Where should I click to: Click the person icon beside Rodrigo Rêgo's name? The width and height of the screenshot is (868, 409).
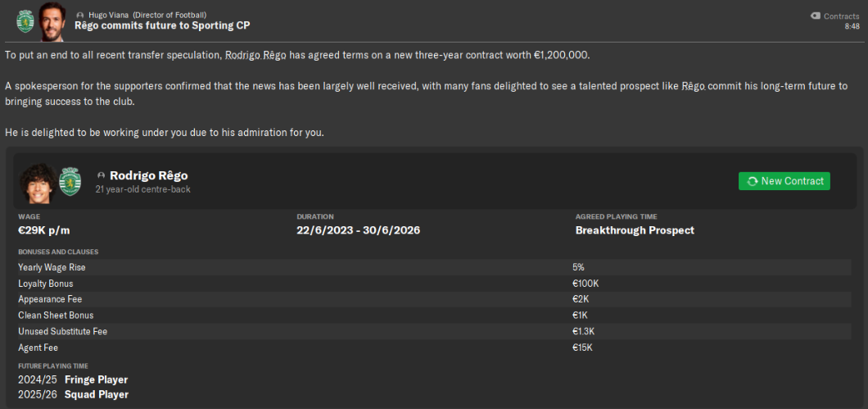[101, 175]
